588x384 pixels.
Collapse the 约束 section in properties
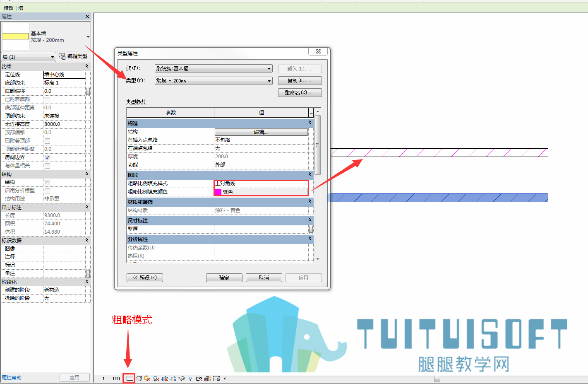pos(86,66)
